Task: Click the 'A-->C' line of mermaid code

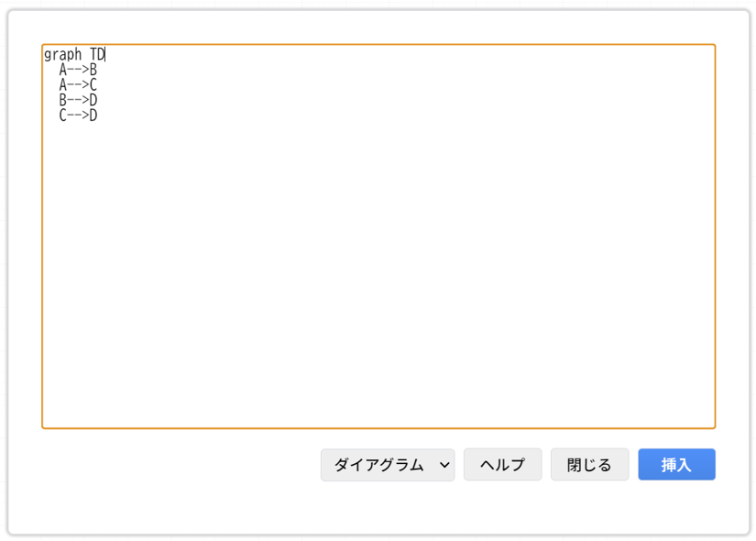Action: pos(81,84)
